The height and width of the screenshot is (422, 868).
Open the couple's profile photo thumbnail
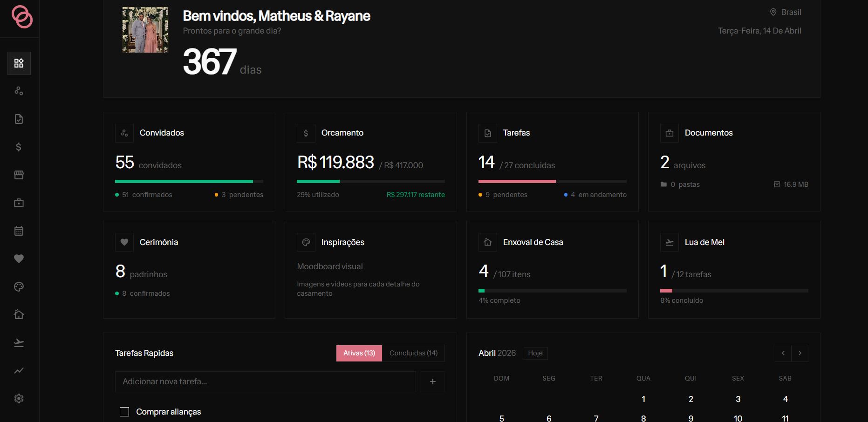coord(145,30)
